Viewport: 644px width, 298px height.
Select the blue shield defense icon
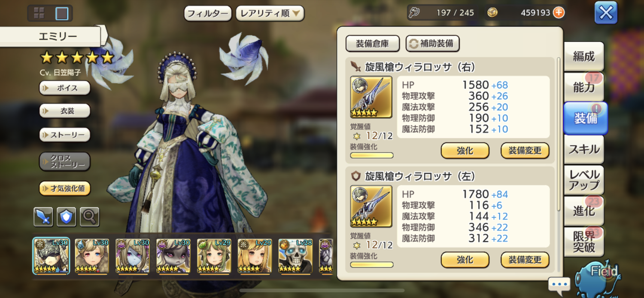pos(67,217)
